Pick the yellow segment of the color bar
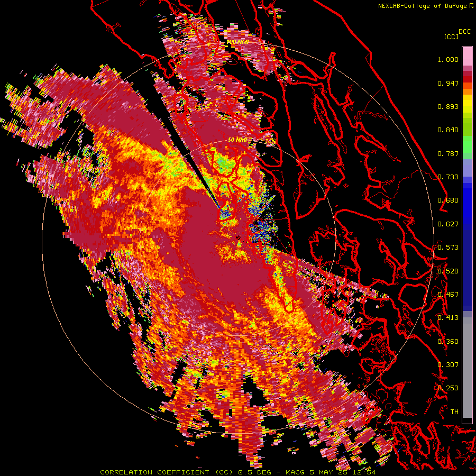The width and height of the screenshot is (476, 476). point(467,104)
